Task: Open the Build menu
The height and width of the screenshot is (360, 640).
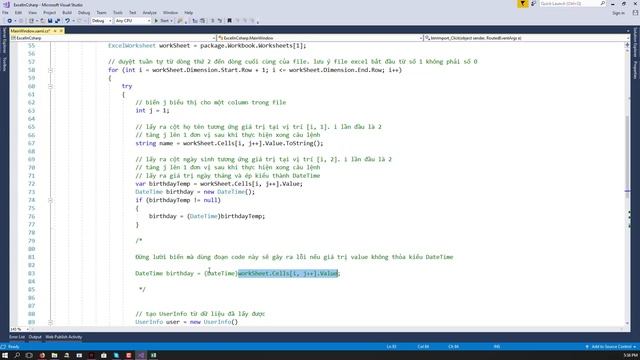Action: (x=67, y=13)
